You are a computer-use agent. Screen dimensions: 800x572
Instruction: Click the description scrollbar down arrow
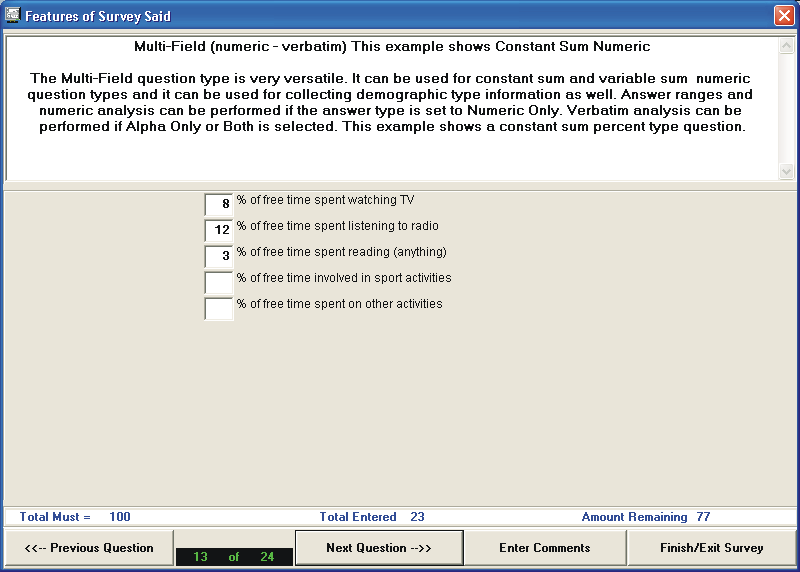point(786,171)
